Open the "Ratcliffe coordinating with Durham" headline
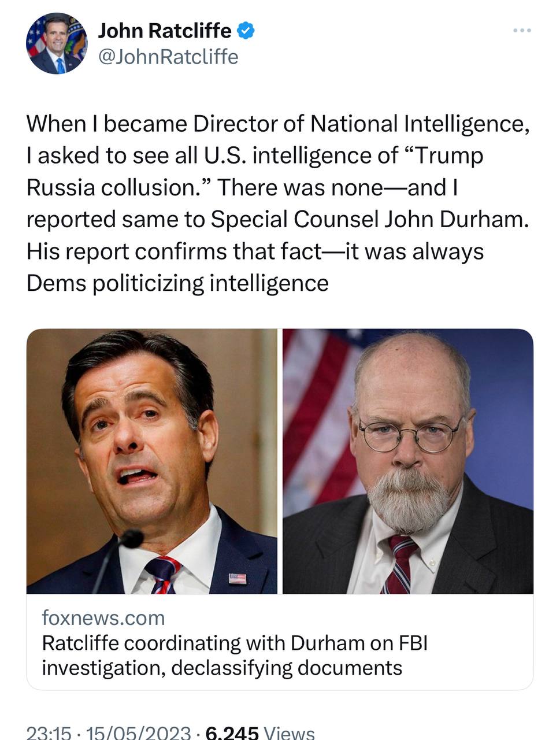 [x=235, y=656]
